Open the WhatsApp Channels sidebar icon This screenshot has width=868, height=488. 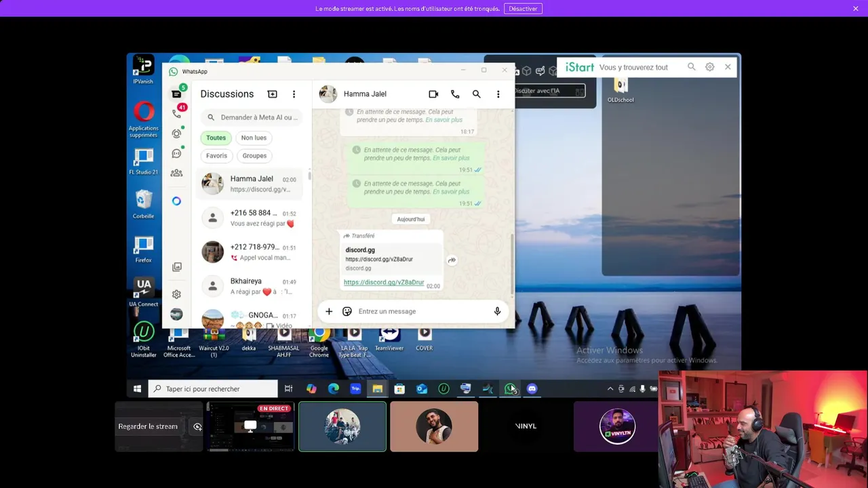[176, 153]
